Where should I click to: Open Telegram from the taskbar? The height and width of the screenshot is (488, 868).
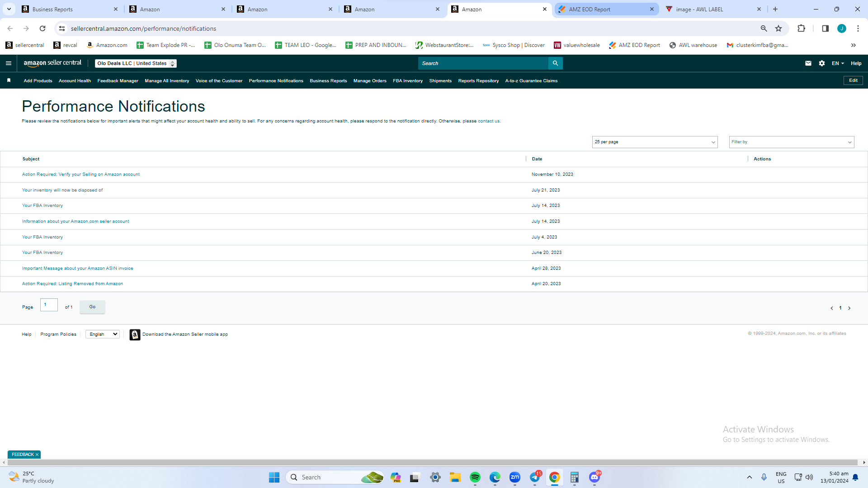pos(535,477)
